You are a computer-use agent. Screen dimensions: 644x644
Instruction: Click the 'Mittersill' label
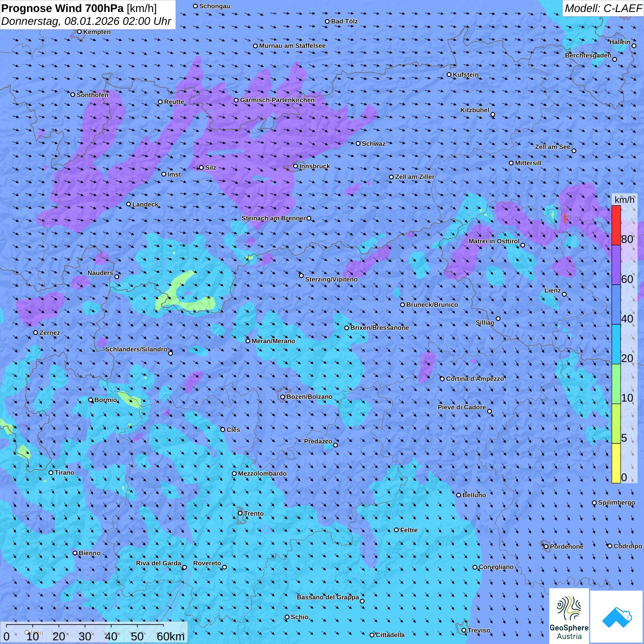pyautogui.click(x=528, y=163)
